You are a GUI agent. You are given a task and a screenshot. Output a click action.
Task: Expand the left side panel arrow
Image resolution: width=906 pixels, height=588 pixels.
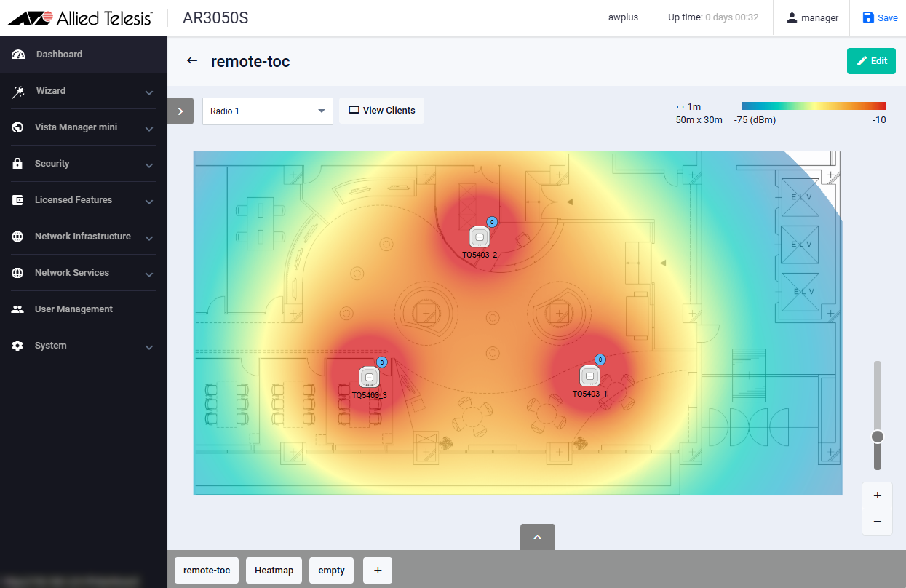[x=180, y=111]
